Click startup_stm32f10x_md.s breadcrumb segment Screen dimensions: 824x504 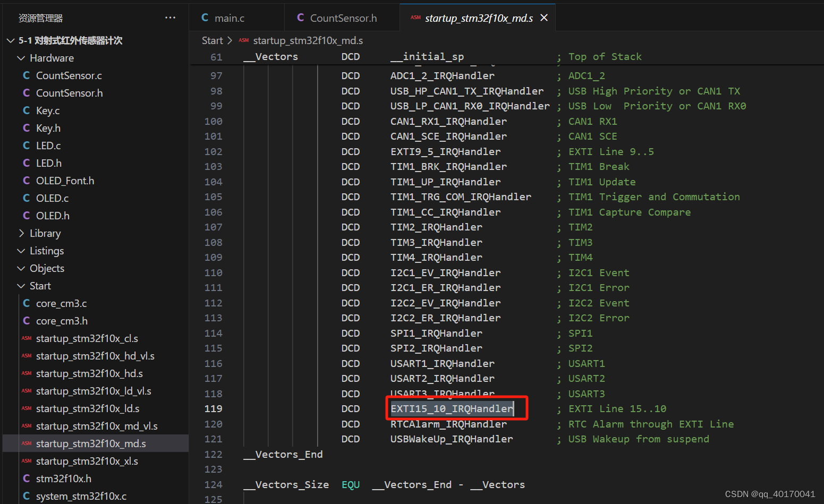pyautogui.click(x=308, y=40)
